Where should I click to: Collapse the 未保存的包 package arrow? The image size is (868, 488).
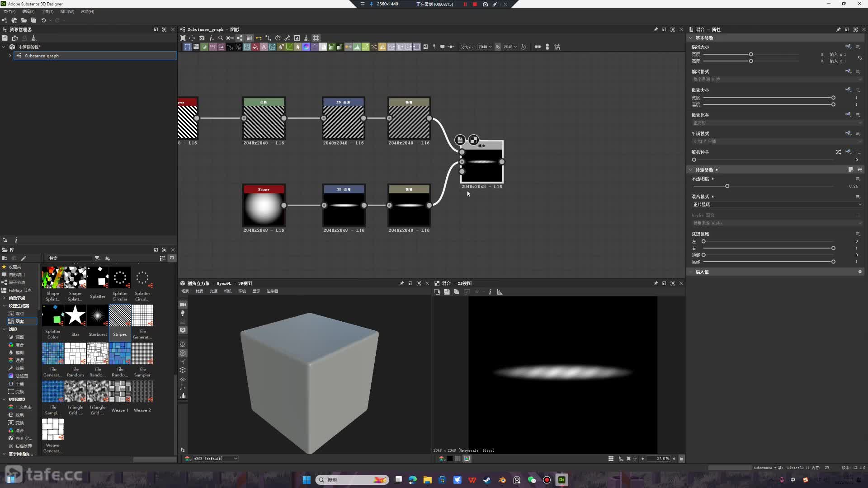[x=4, y=47]
